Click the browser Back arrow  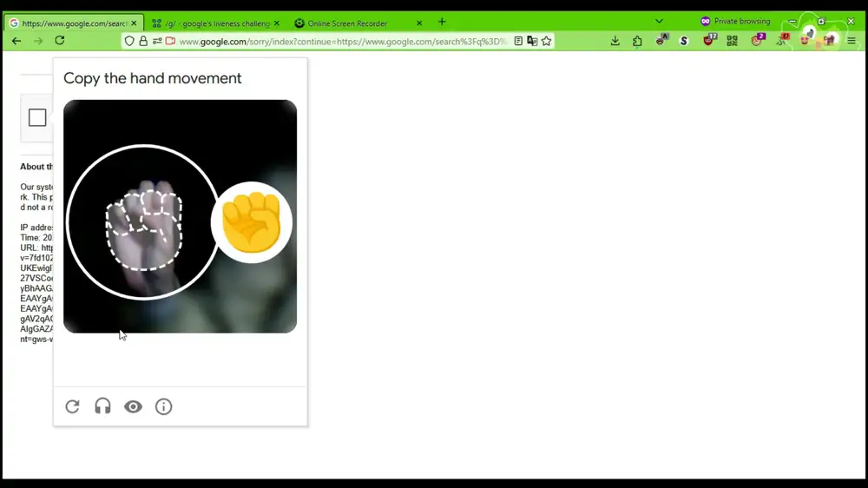[16, 41]
